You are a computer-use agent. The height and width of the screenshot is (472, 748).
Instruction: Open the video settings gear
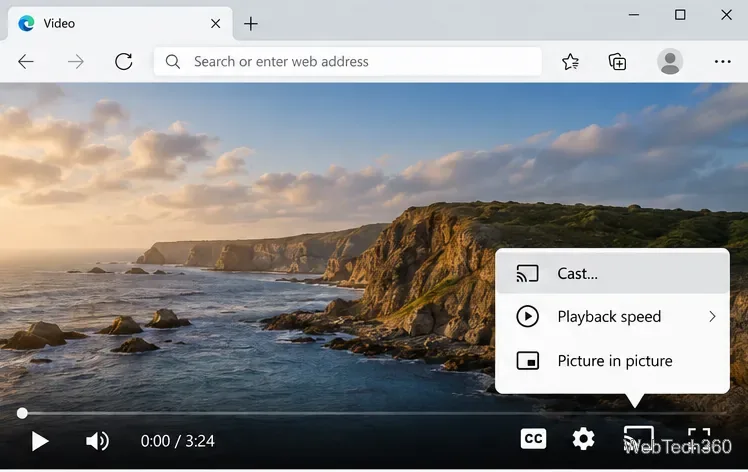pyautogui.click(x=583, y=439)
